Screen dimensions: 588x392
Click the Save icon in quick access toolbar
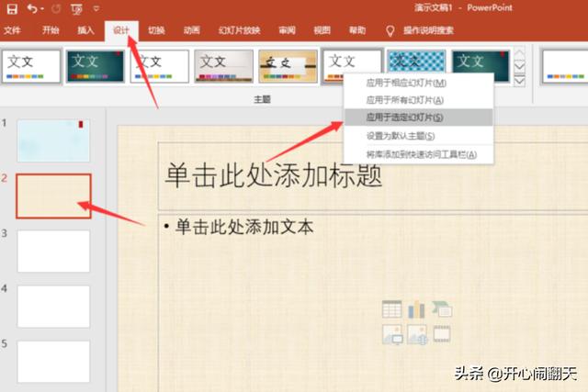pos(11,8)
